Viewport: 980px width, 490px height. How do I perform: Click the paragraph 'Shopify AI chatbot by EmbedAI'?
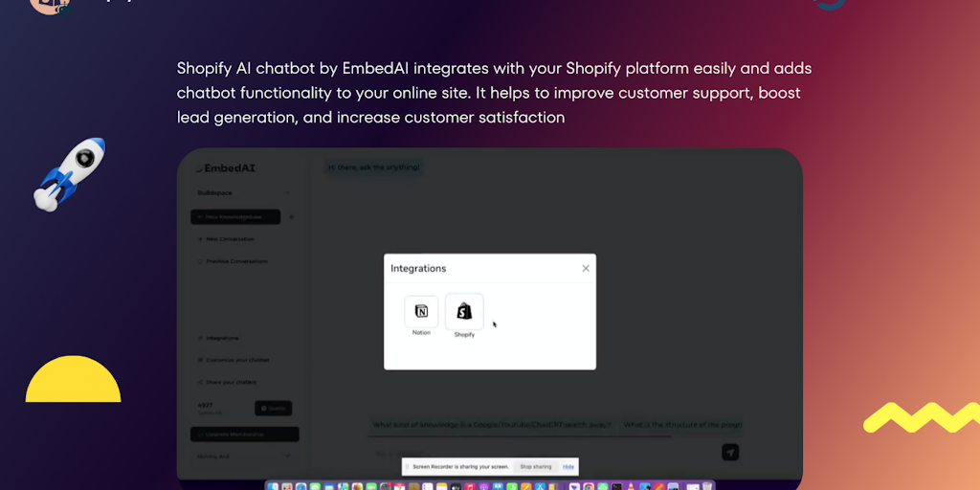click(x=495, y=93)
